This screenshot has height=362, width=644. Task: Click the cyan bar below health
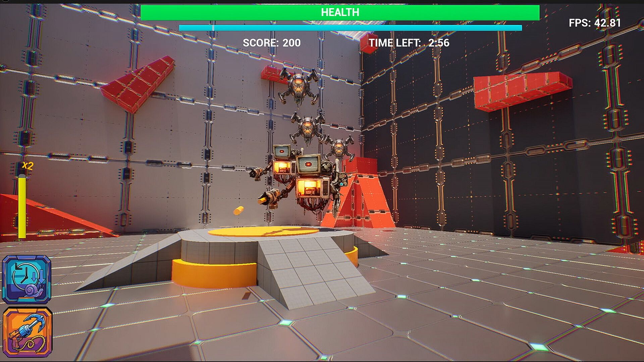(350, 28)
